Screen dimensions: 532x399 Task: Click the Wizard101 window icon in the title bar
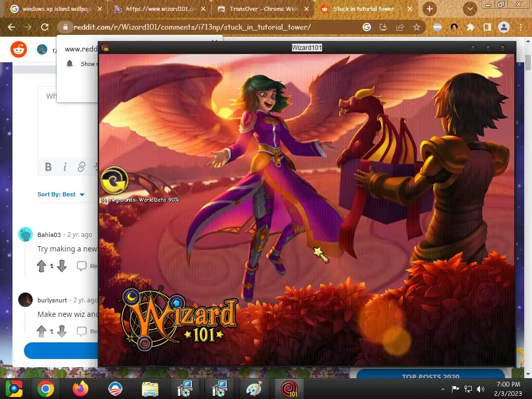tap(105, 48)
